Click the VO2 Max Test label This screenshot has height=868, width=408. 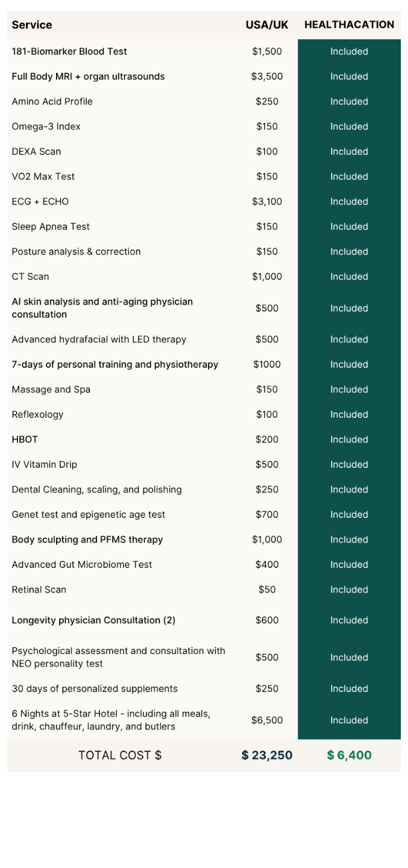[43, 177]
